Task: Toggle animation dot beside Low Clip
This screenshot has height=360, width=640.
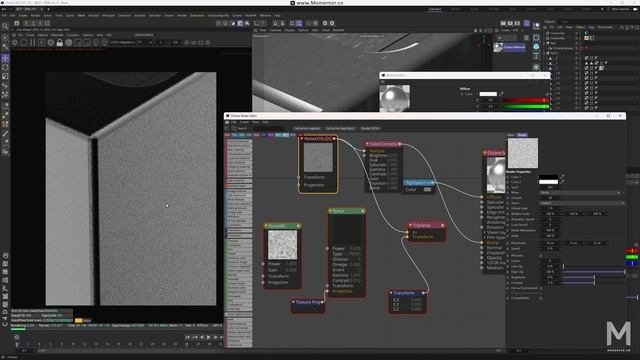Action: point(508,267)
